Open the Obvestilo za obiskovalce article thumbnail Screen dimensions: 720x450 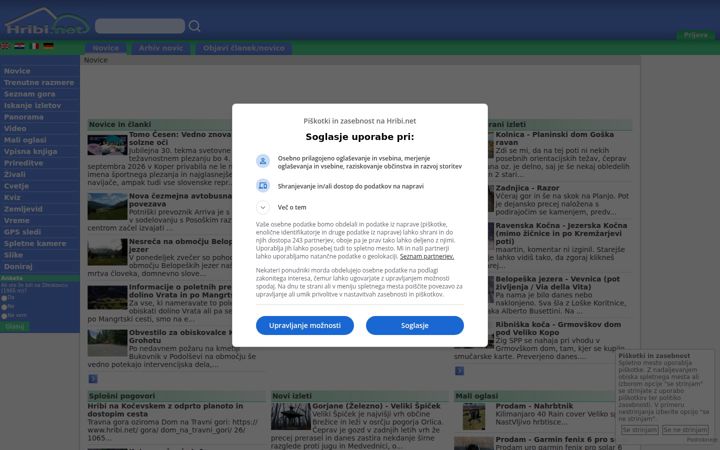107,343
